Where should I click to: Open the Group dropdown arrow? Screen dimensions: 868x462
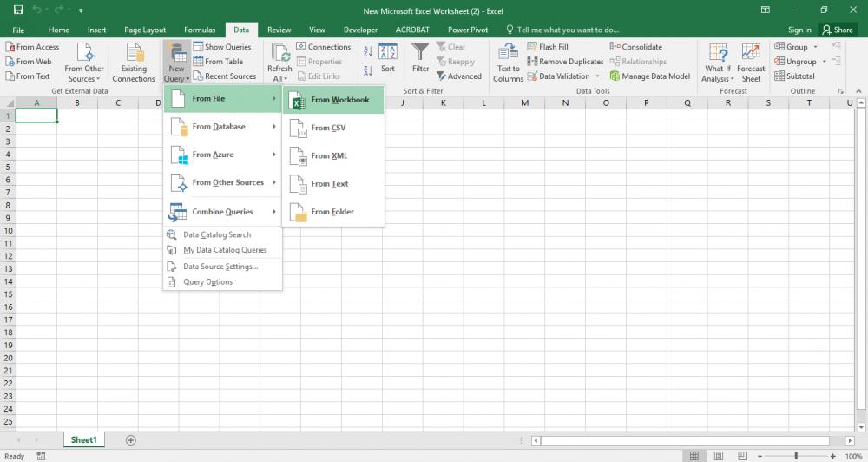pyautogui.click(x=815, y=47)
